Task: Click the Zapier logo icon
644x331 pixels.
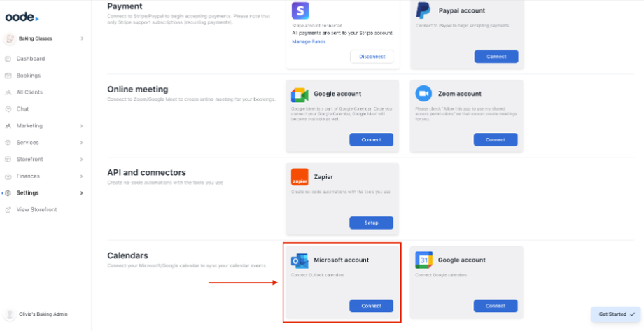Action: [300, 177]
